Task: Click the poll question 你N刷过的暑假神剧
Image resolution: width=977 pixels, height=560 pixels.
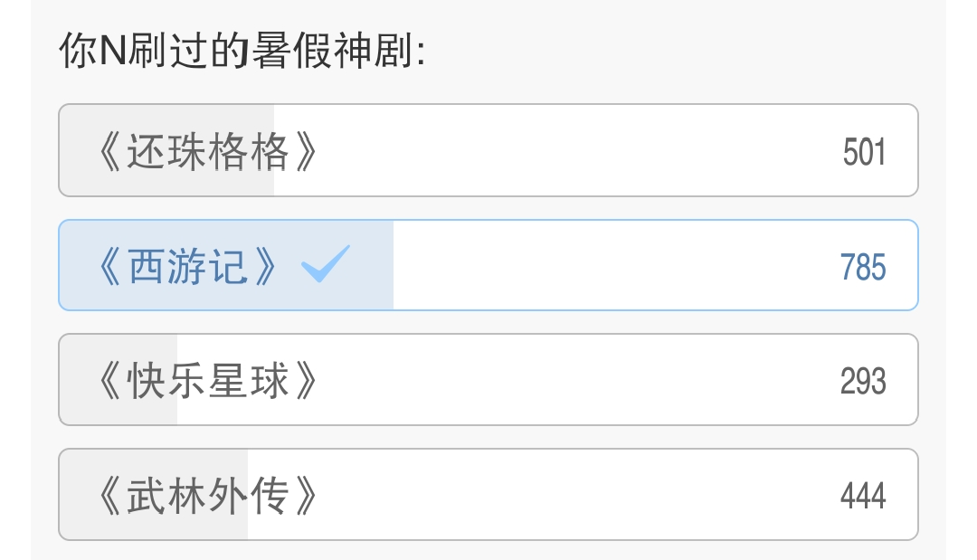Action: tap(242, 52)
